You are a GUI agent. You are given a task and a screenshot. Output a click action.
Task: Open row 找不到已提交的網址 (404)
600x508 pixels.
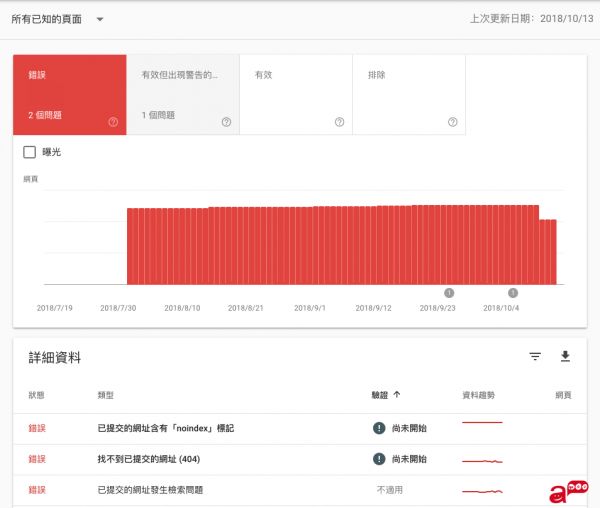(x=300, y=459)
